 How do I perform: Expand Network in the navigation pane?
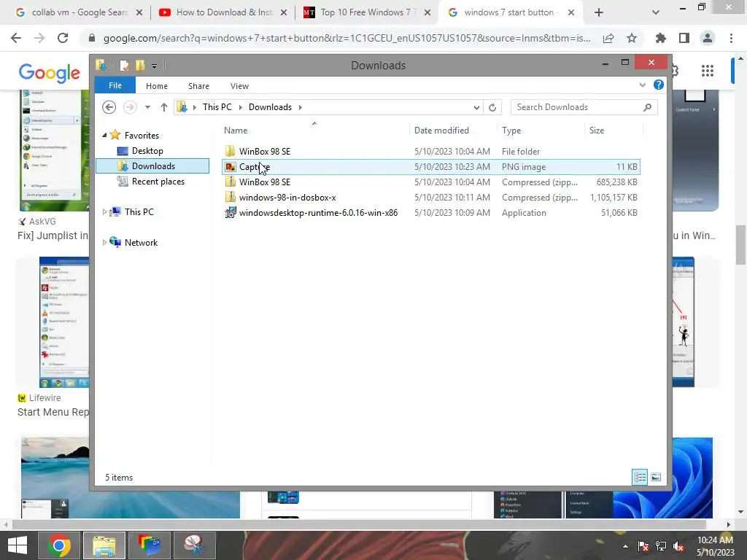coord(104,242)
